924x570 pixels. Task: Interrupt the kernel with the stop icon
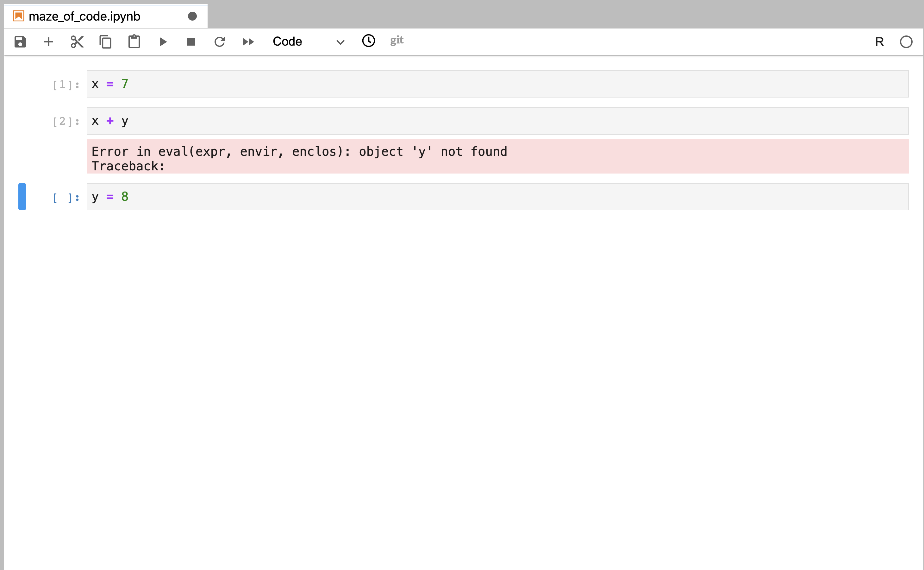[x=191, y=41]
